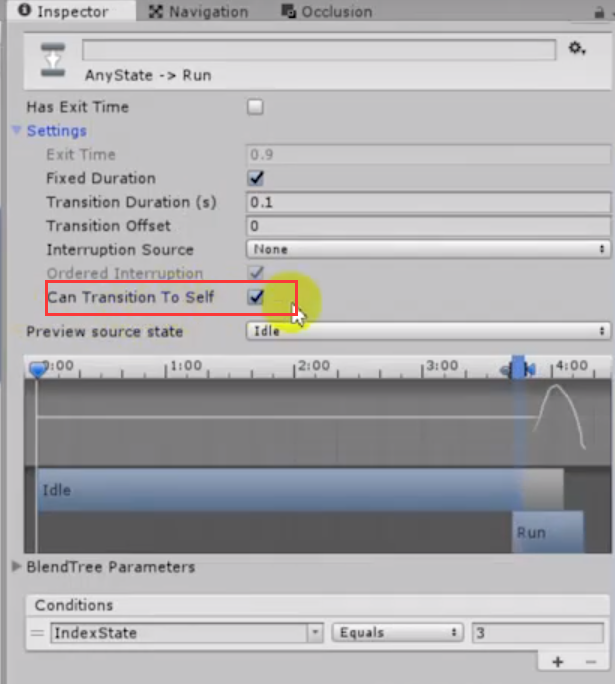Open the IndexState parameter dropdown
This screenshot has height=684, width=615.
[x=187, y=633]
